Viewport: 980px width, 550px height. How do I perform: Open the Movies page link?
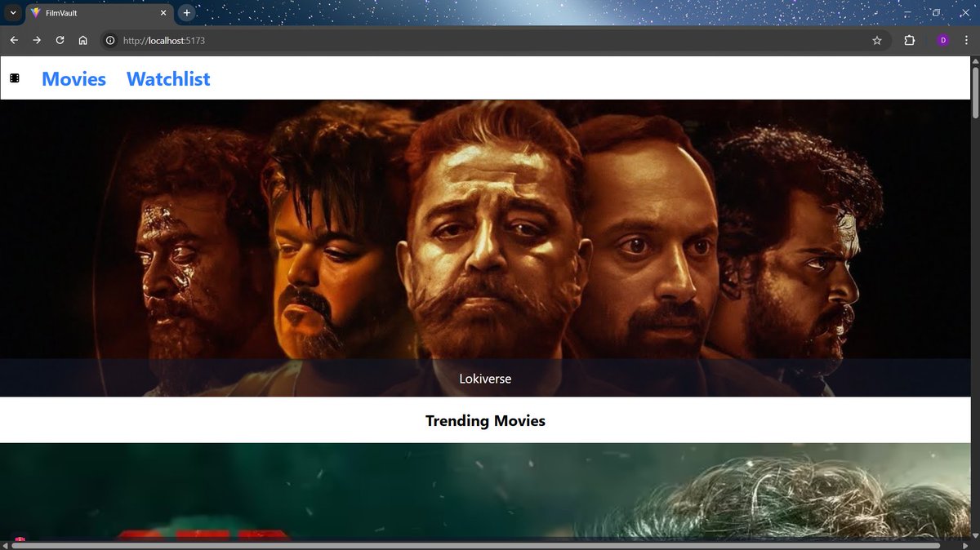click(73, 79)
